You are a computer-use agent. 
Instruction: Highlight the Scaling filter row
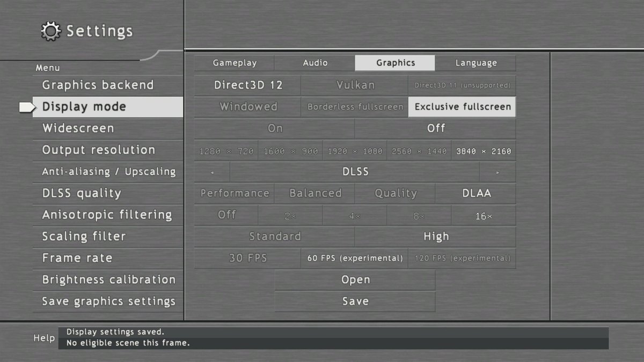pos(108,237)
